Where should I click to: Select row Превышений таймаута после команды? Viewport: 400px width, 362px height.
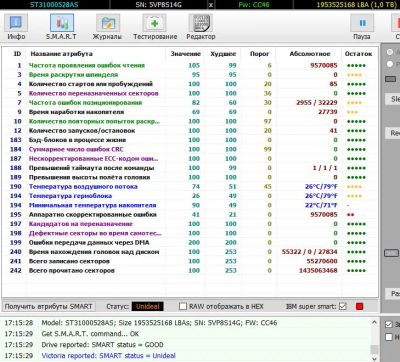pos(190,168)
